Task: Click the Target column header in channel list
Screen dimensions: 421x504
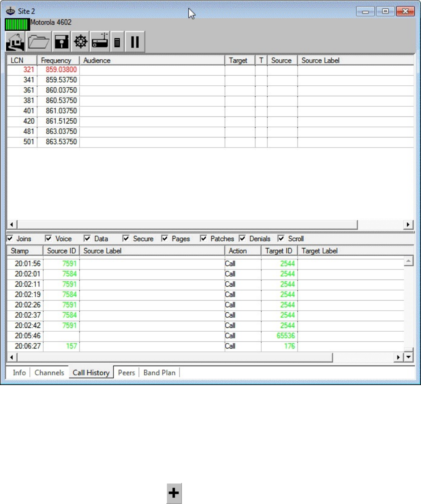Action: 240,61
